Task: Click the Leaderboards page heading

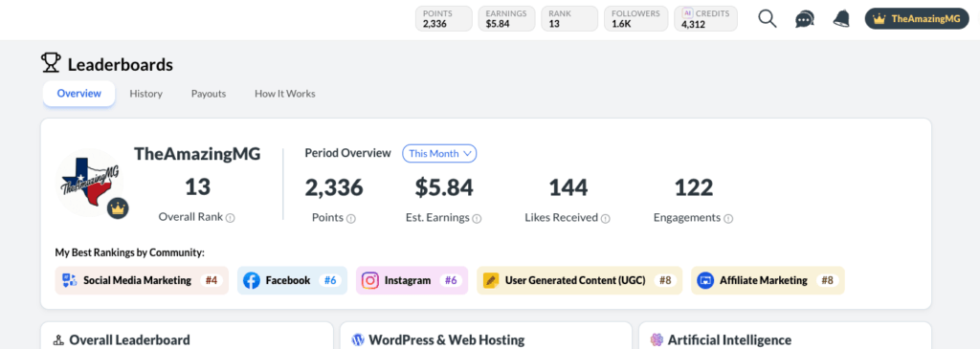Action: point(121,64)
